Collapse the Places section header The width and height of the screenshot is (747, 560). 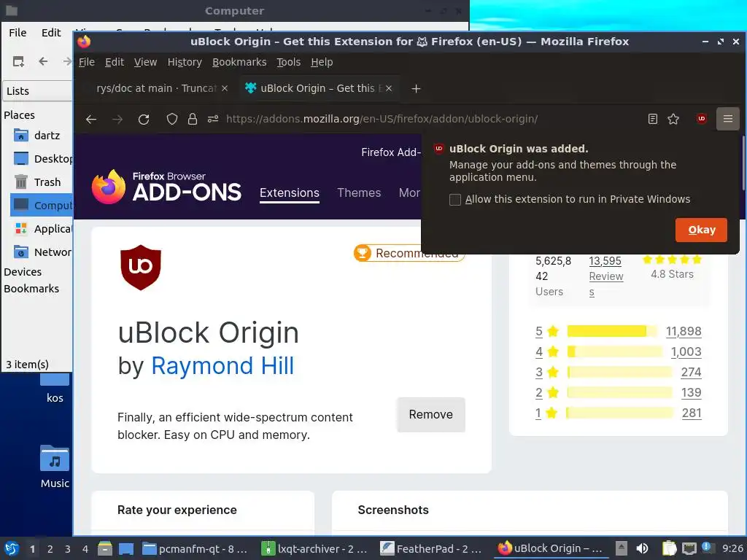point(19,115)
